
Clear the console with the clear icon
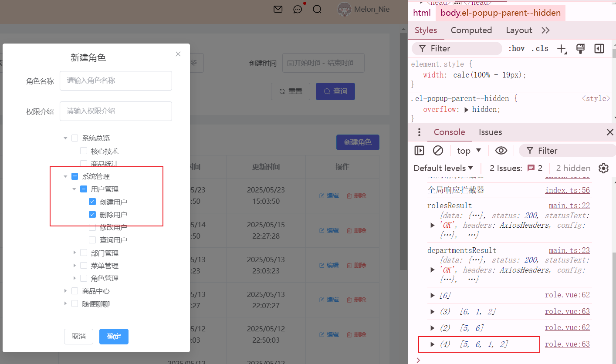438,151
